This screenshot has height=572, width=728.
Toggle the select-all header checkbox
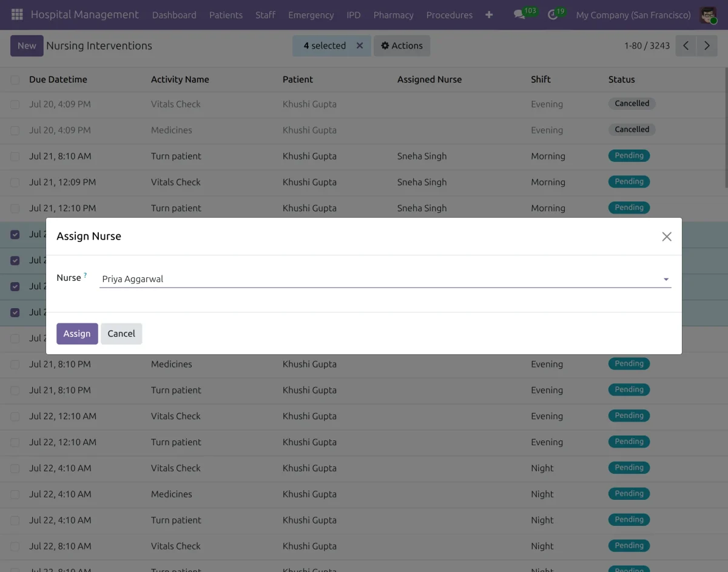click(x=15, y=79)
